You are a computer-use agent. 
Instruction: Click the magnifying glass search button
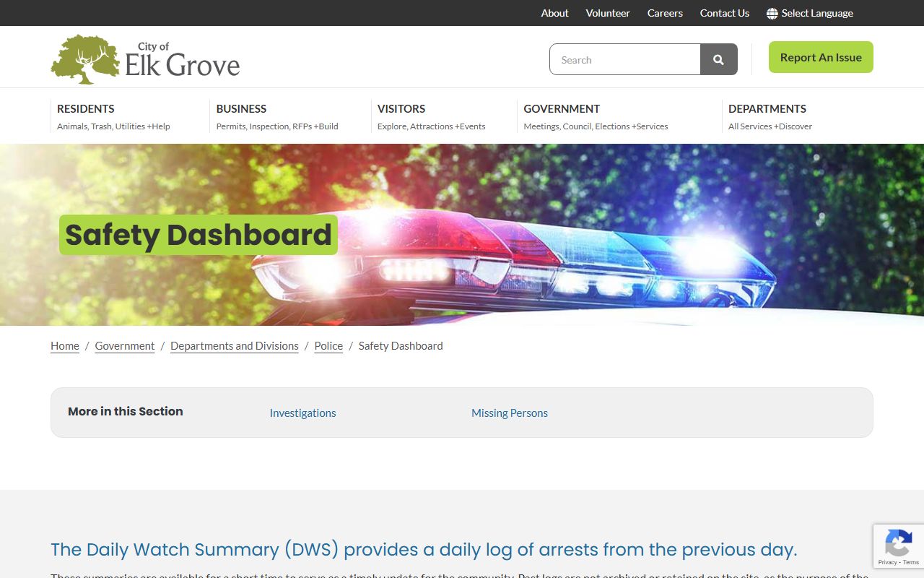point(718,59)
